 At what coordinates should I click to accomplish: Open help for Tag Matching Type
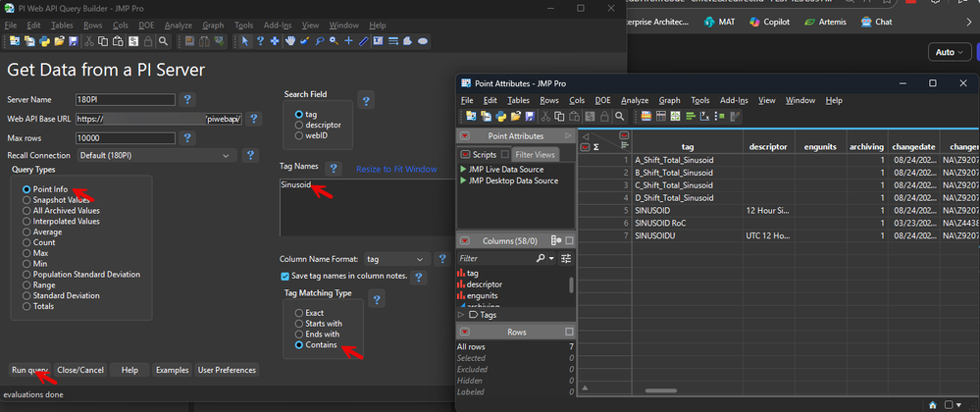377,299
